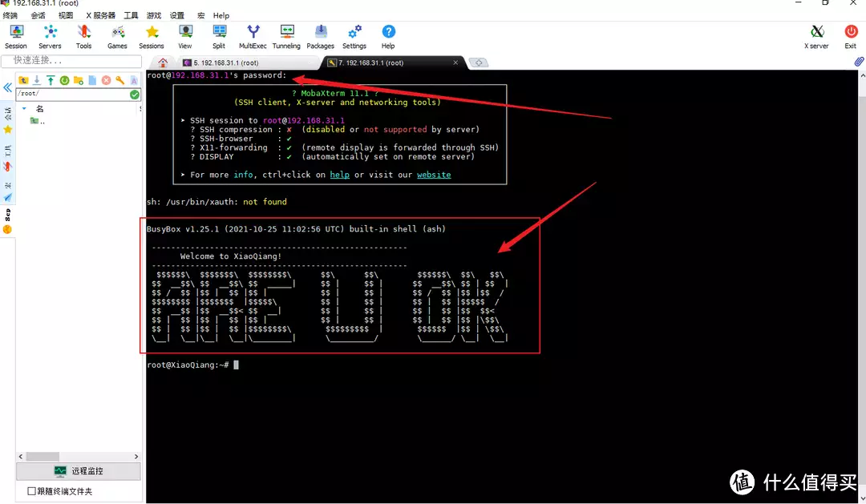This screenshot has height=504, width=866.
Task: Select the Scp sidebar tab
Action: pyautogui.click(x=8, y=221)
